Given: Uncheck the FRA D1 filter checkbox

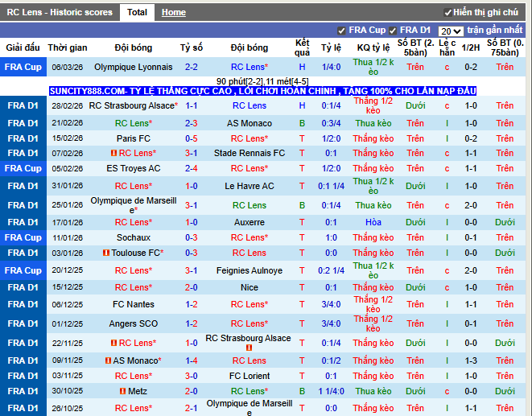Looking at the screenshot, I should click(x=394, y=31).
